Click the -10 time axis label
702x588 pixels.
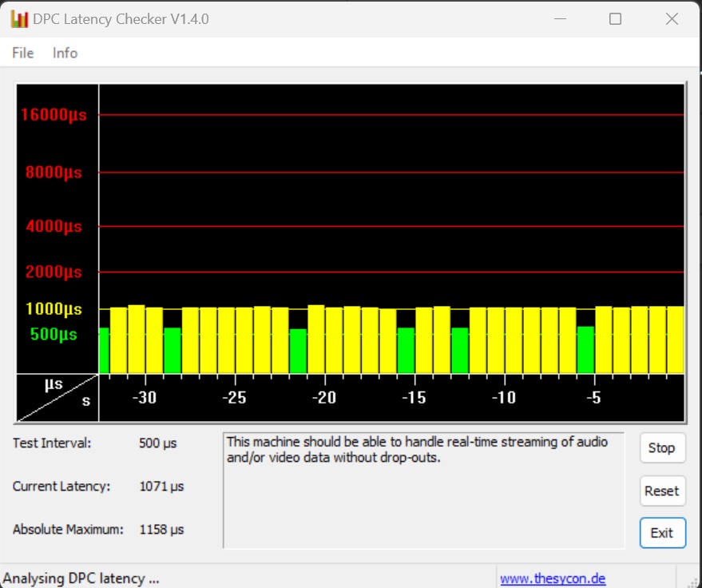[x=504, y=398]
